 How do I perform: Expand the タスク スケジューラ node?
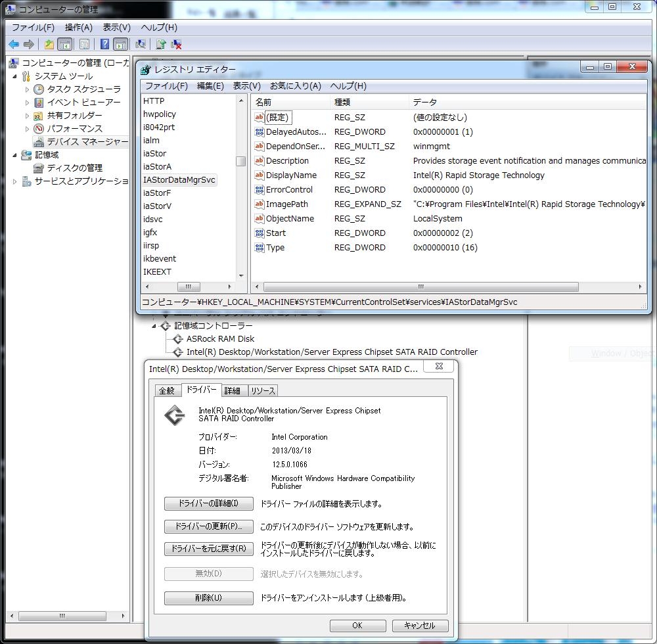[27, 89]
